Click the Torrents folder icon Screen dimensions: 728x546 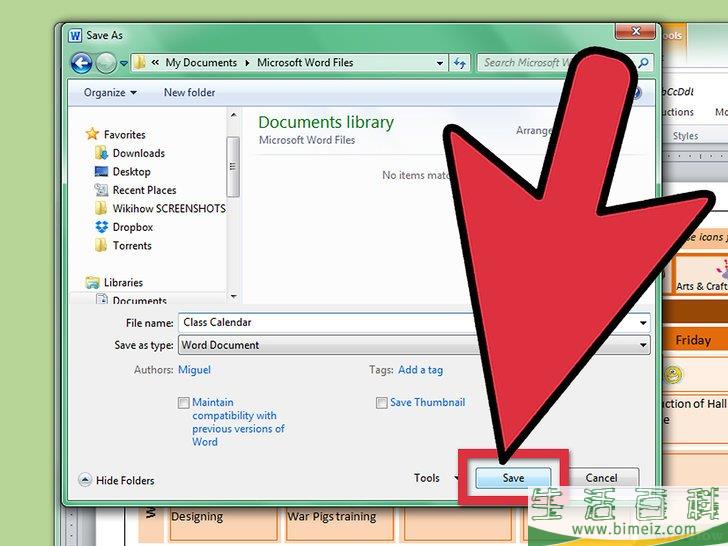101,245
